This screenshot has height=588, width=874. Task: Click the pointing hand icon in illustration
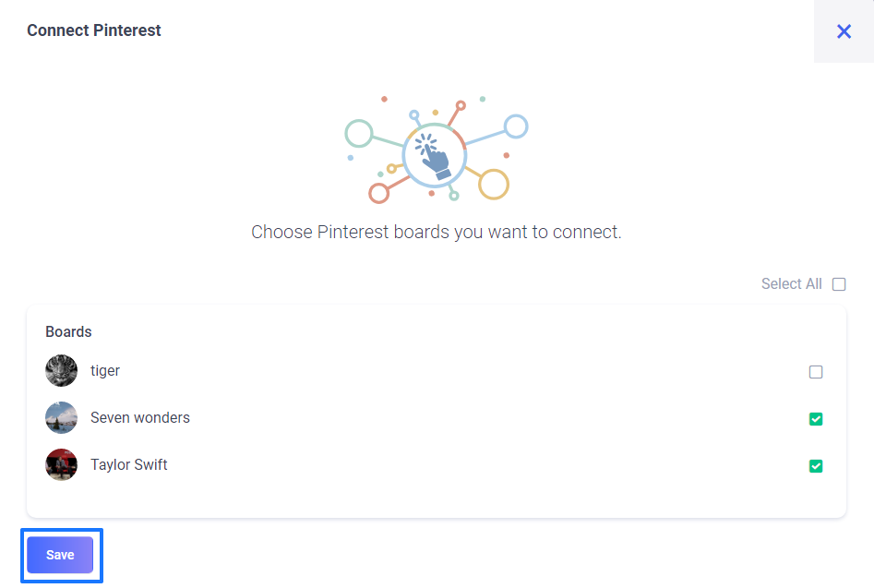pyautogui.click(x=433, y=155)
